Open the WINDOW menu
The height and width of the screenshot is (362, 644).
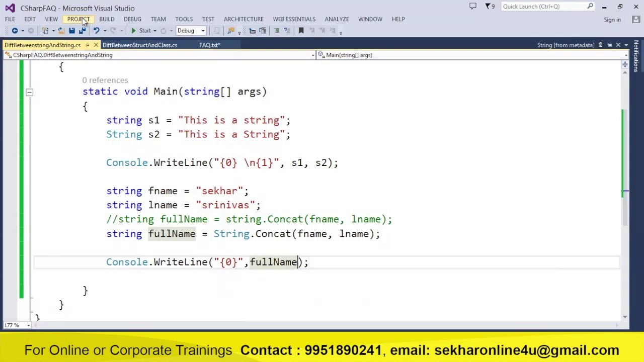(x=370, y=19)
